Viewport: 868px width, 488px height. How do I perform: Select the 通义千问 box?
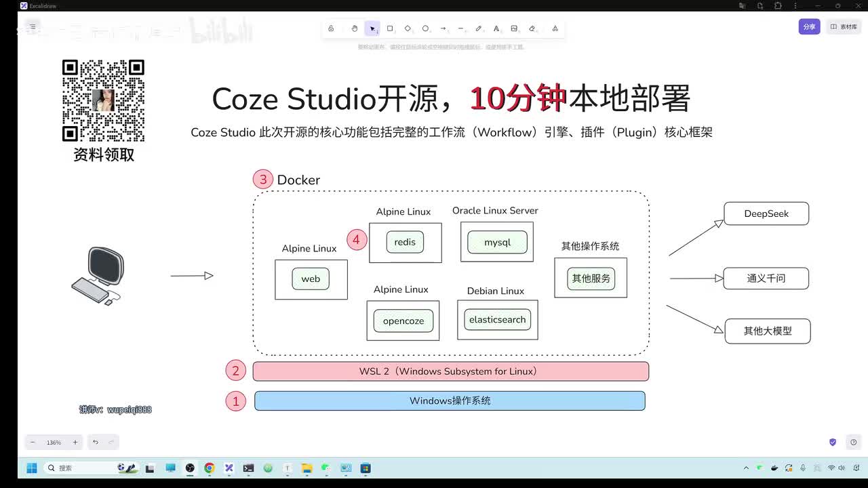click(766, 278)
